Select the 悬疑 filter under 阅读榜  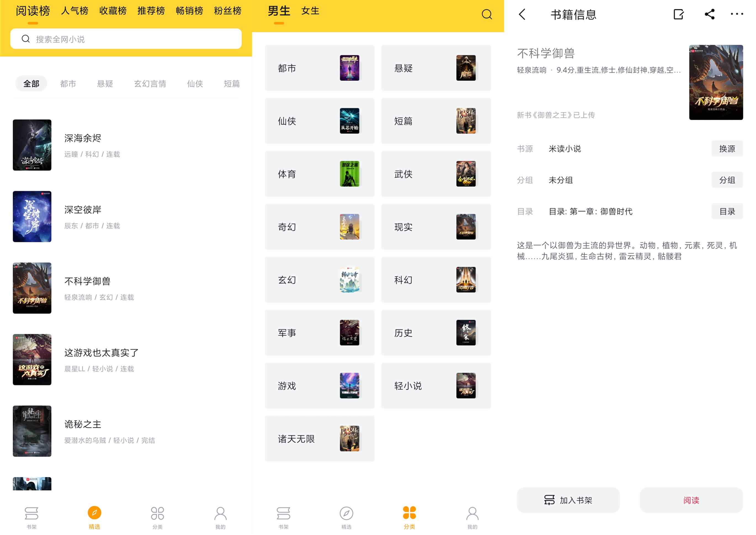(x=105, y=84)
